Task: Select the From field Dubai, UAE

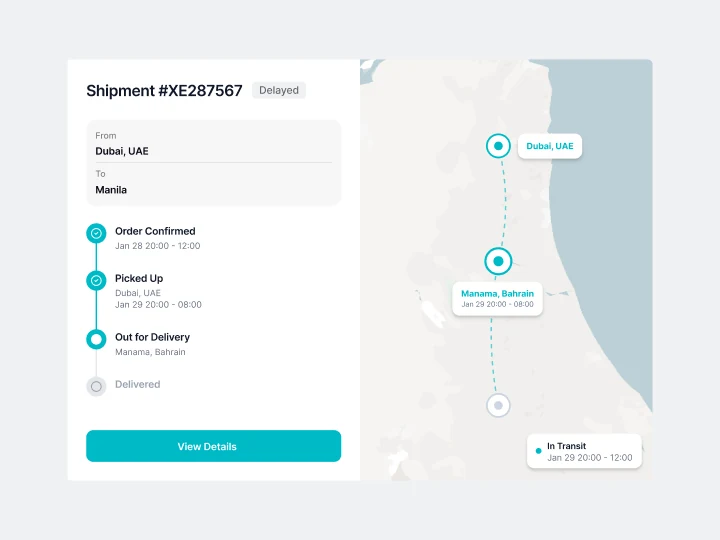Action: tap(214, 144)
